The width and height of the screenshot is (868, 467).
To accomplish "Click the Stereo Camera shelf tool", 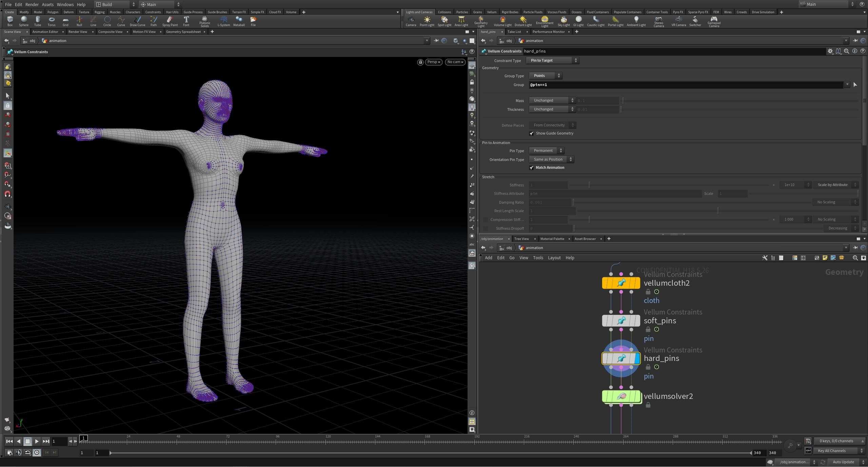I will pos(658,21).
